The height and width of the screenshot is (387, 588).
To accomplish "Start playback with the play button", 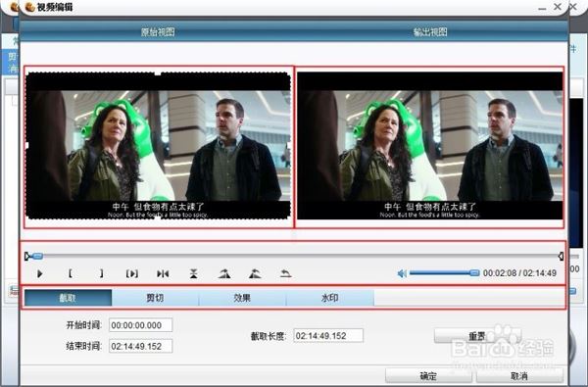I will pos(40,273).
